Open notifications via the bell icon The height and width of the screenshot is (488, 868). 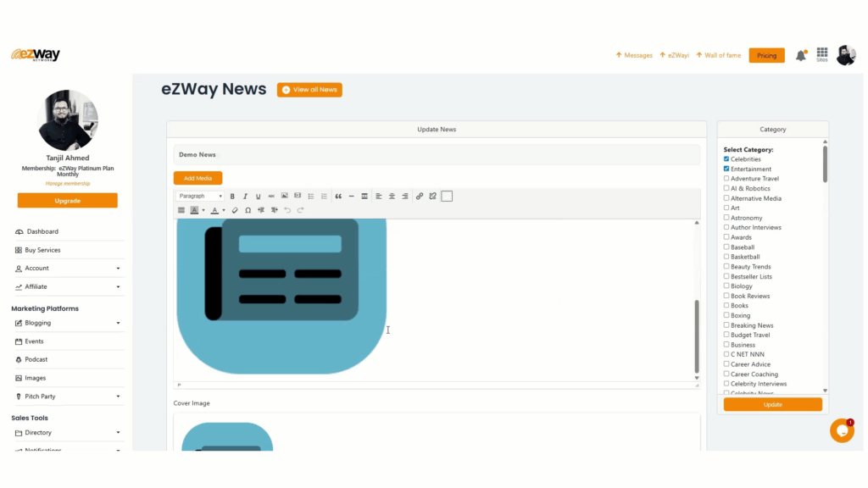tap(800, 56)
